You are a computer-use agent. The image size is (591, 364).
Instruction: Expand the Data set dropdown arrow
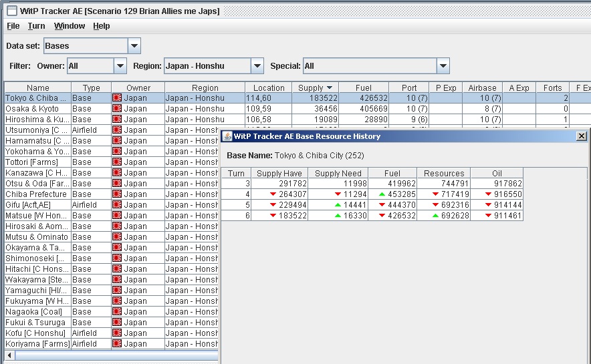click(134, 46)
